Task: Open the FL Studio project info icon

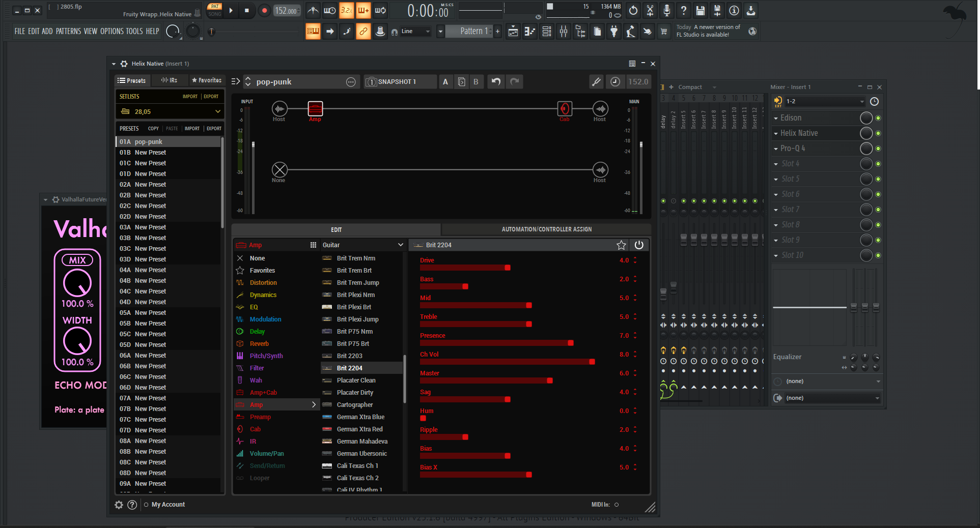Action: tap(734, 10)
